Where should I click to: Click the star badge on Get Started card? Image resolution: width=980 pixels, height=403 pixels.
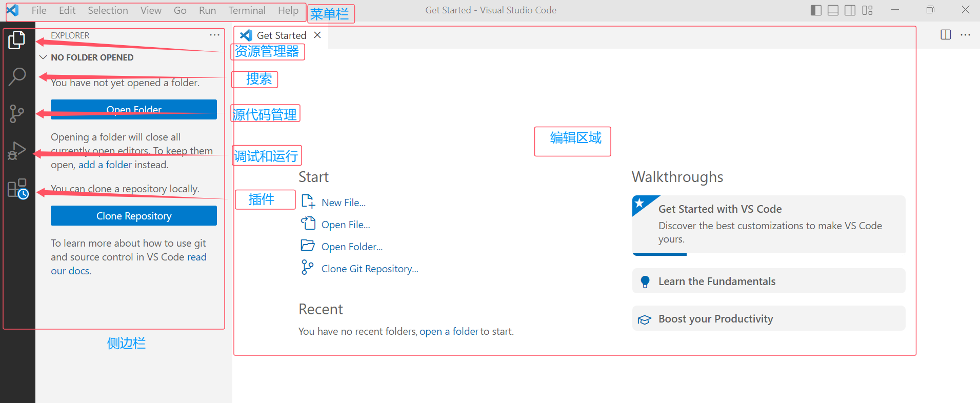coord(639,204)
